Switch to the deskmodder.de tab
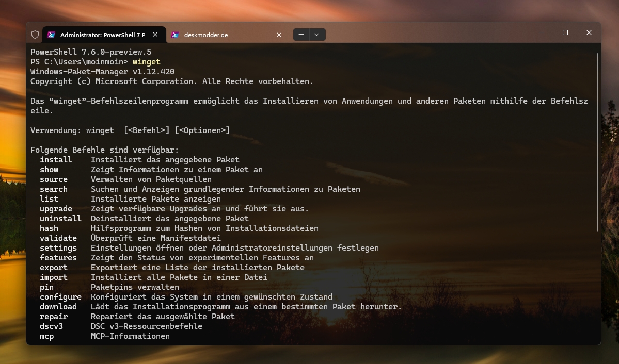 click(x=217, y=35)
